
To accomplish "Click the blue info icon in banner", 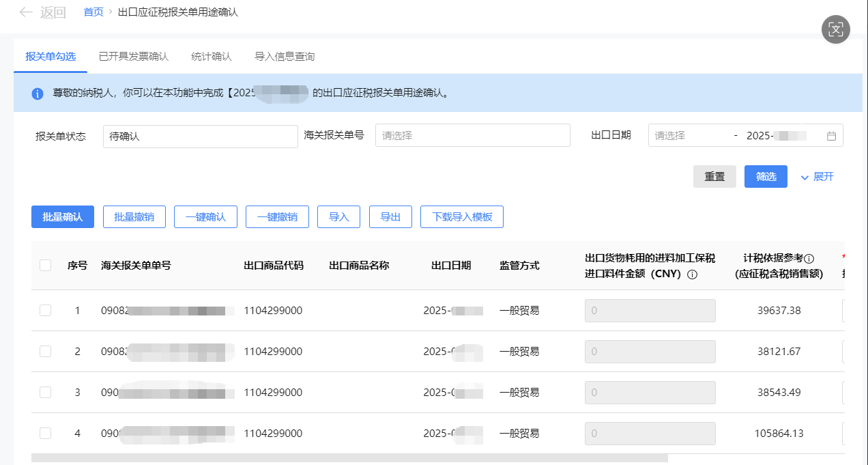I will pos(38,94).
